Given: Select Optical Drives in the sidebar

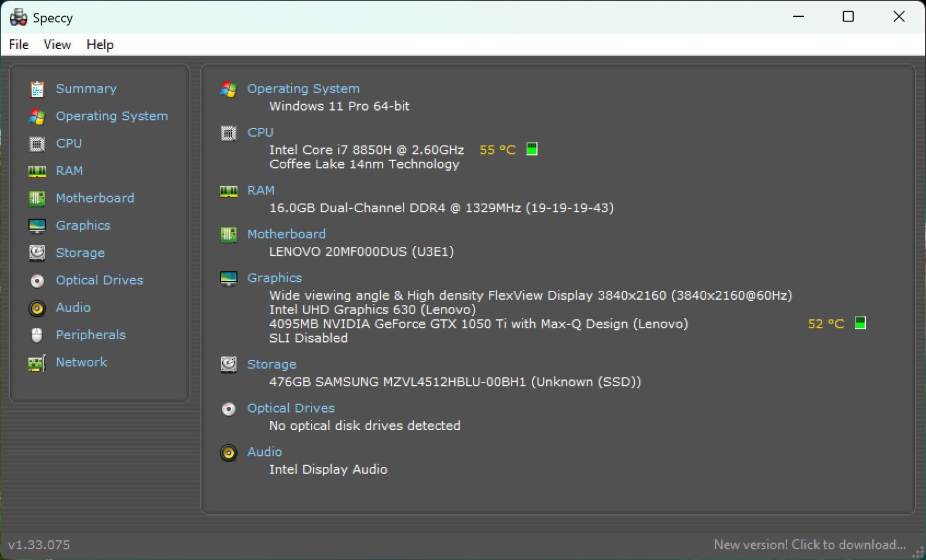Looking at the screenshot, I should 100,280.
